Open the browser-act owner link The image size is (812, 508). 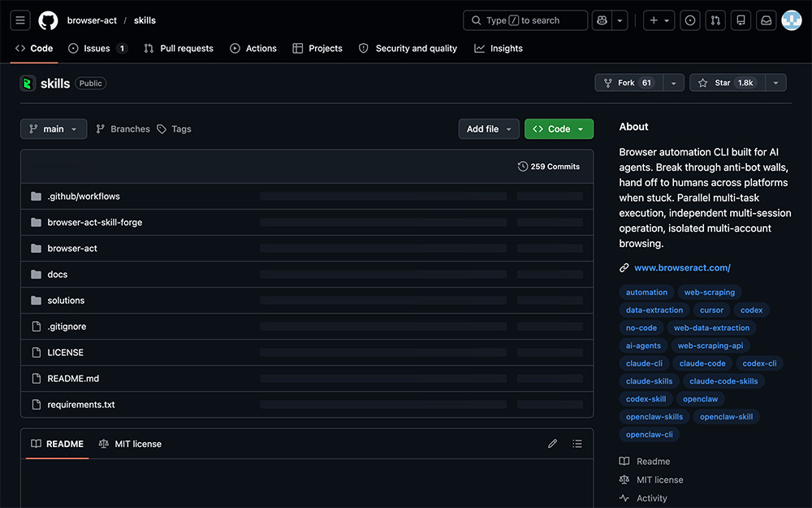tap(92, 20)
